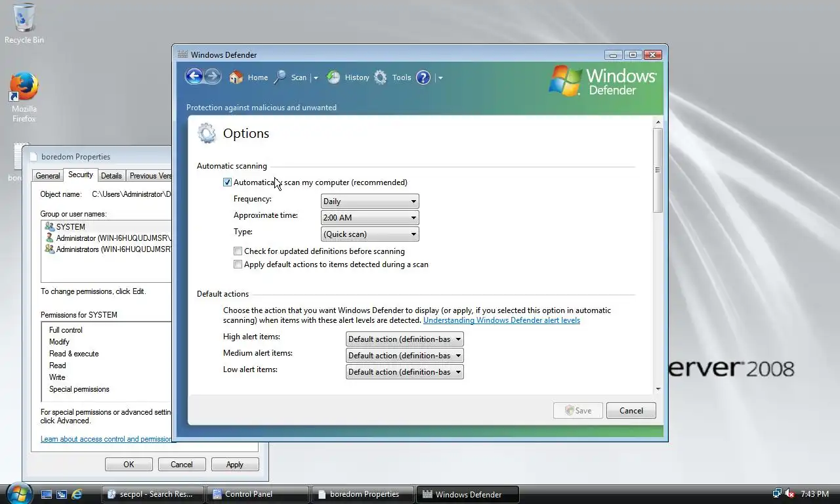Viewport: 840px width, 504px height.
Task: Open the History clock icon
Action: (x=333, y=77)
